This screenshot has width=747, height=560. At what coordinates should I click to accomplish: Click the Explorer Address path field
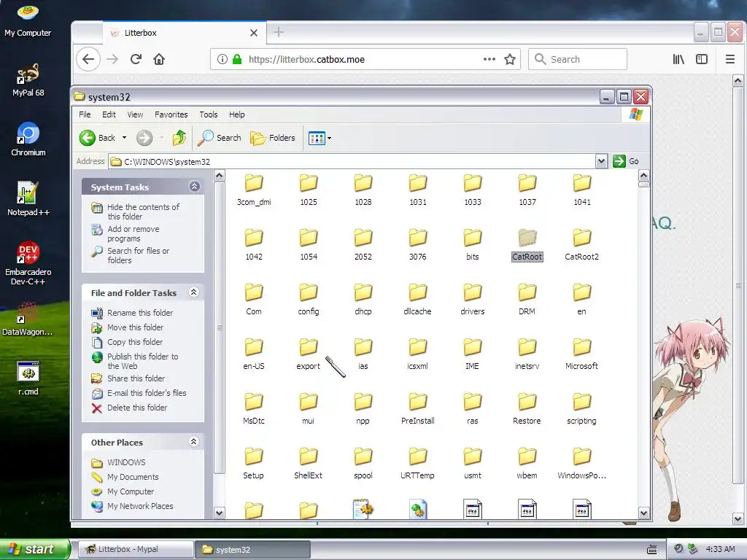click(352, 161)
